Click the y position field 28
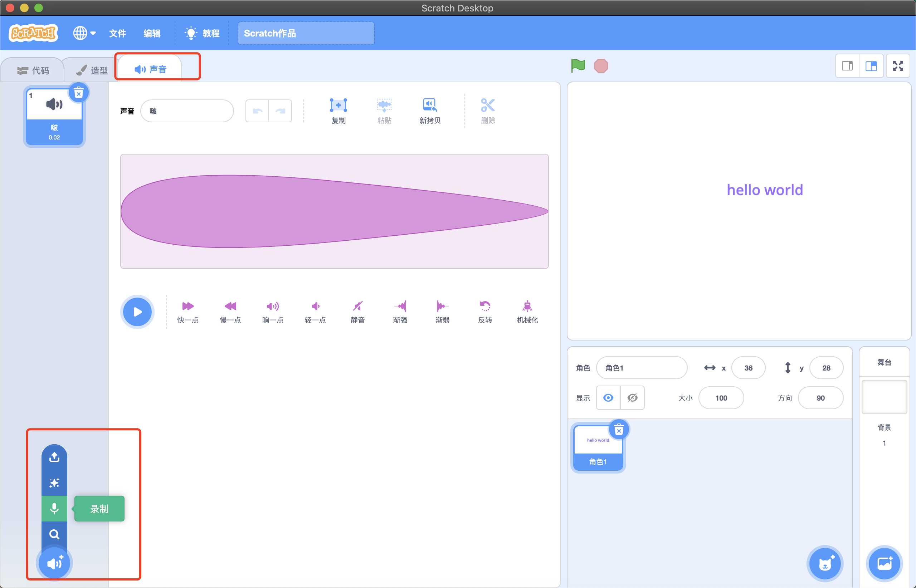Viewport: 916px width, 588px height. click(x=826, y=368)
